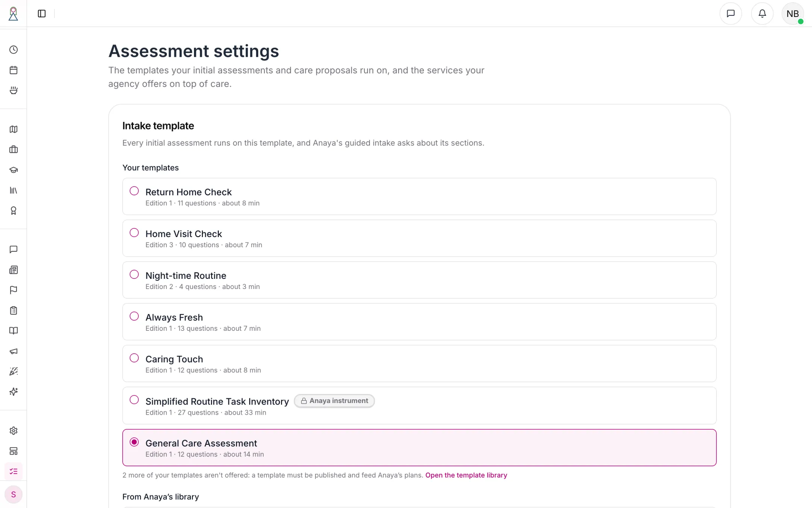Click 'Edition 3 · 10 questions · about 7 min'
The height and width of the screenshot is (508, 812).
(x=204, y=245)
